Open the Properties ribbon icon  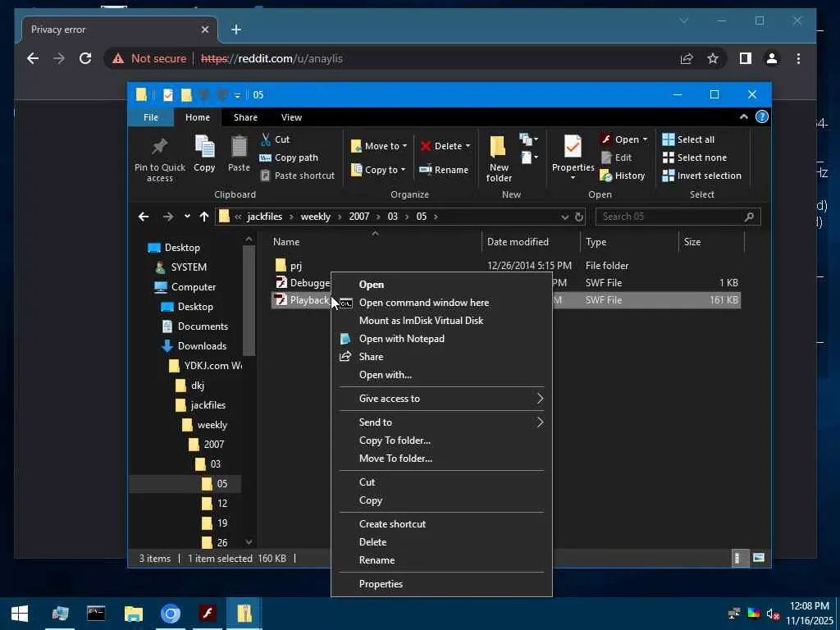[573, 148]
